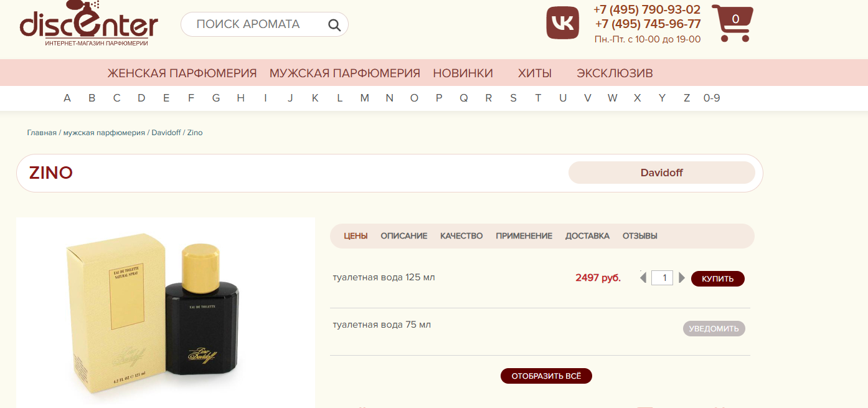
Task: Open ЖЕНСКАЯ ПАРФЮМЕРИЯ menu
Action: (182, 73)
